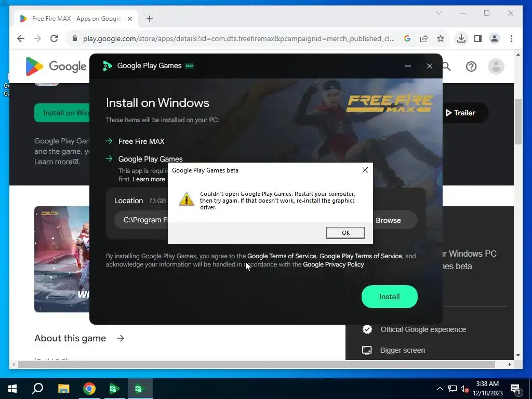
Task: Click Bigger screen monitor icon
Action: [x=367, y=350]
